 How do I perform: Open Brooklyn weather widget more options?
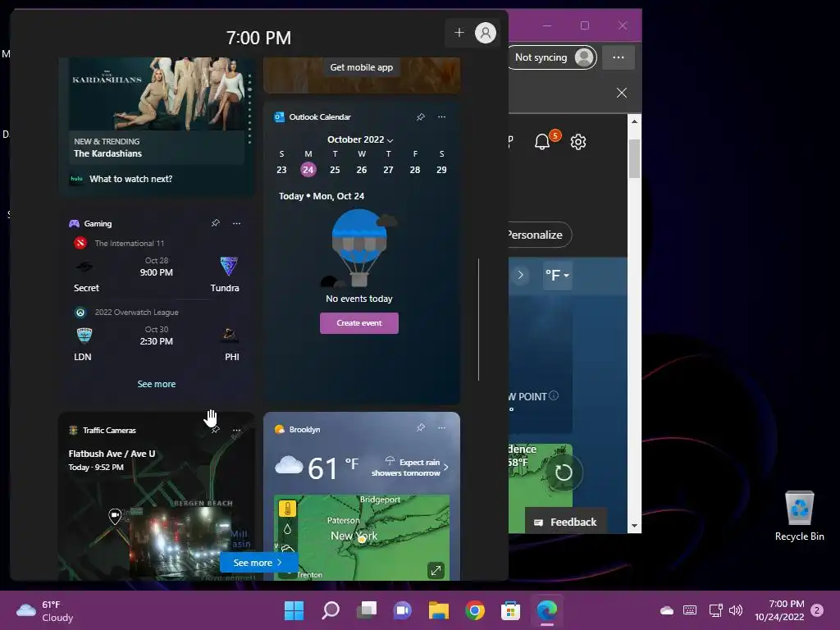pos(441,427)
